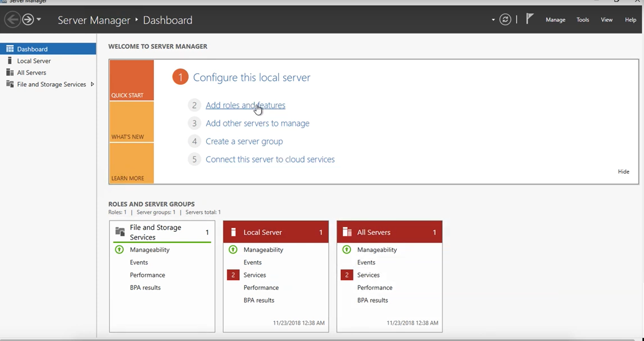The height and width of the screenshot is (341, 644).
Task: Open Services in Local Server tile
Action: tap(255, 275)
